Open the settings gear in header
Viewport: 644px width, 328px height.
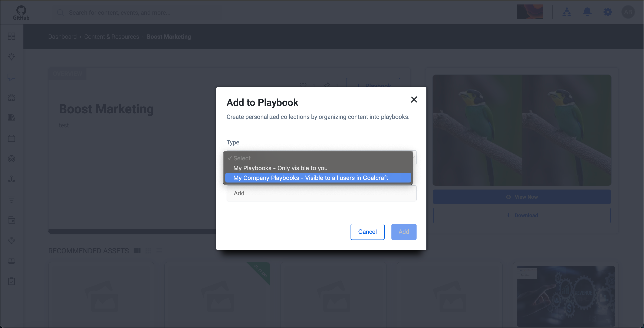click(x=608, y=12)
